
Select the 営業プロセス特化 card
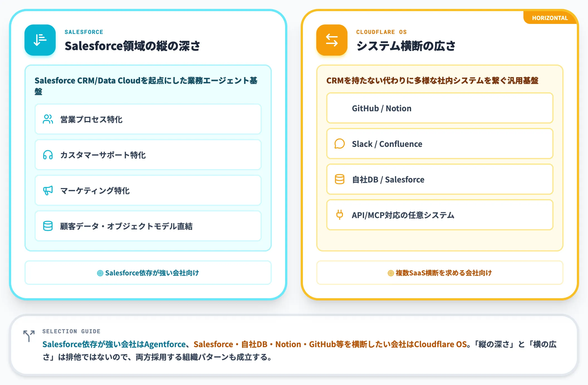click(148, 119)
